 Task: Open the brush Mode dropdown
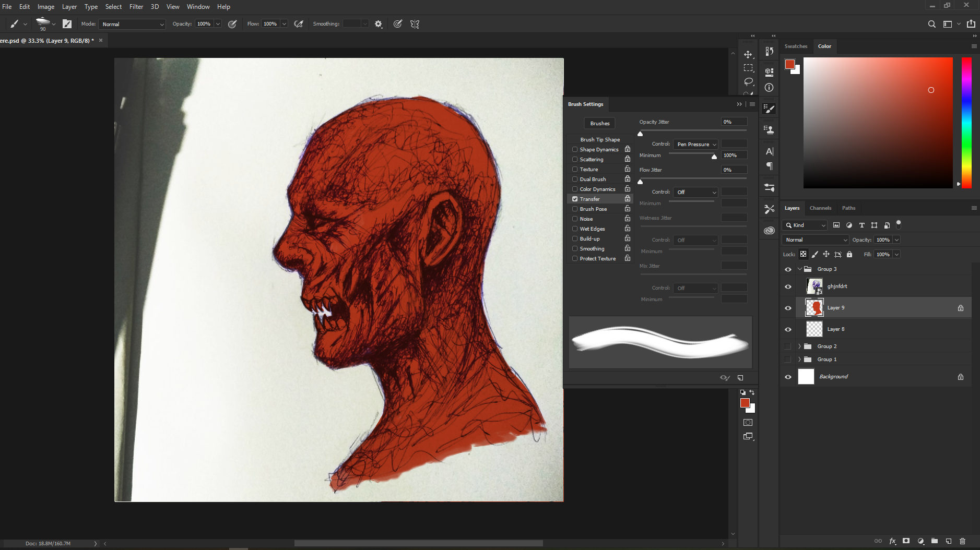click(132, 24)
